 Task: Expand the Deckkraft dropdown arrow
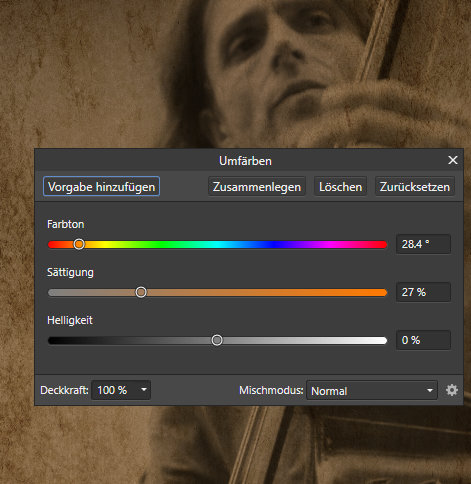click(144, 390)
